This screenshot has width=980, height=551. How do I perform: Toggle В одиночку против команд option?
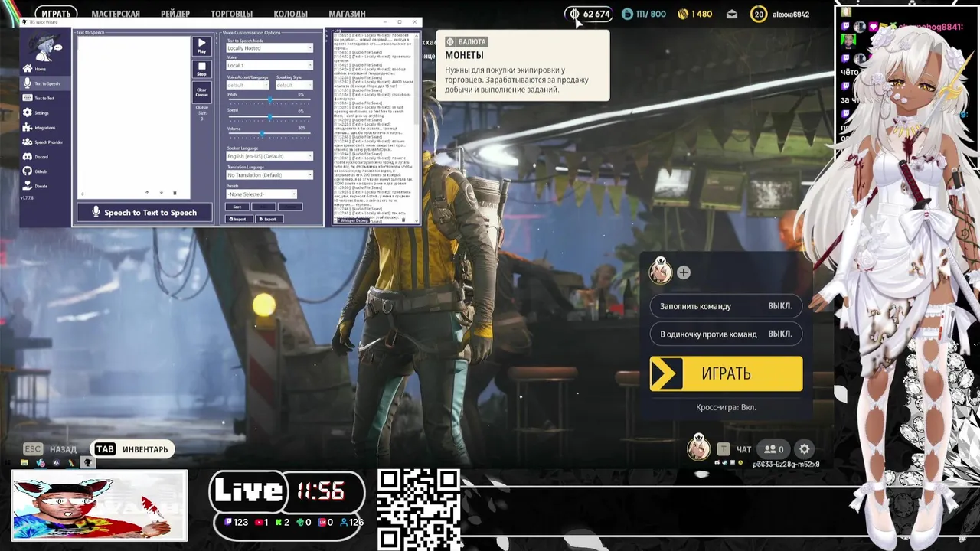coord(726,334)
